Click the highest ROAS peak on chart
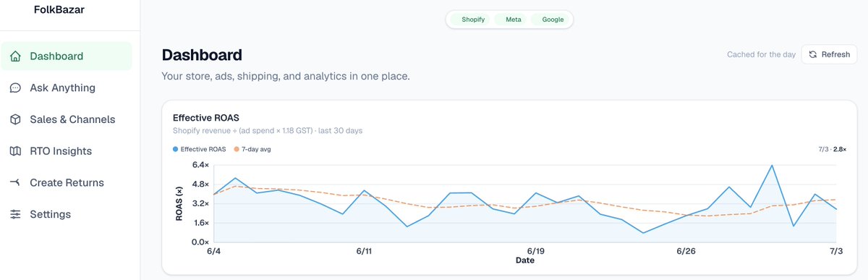 pyautogui.click(x=772, y=166)
